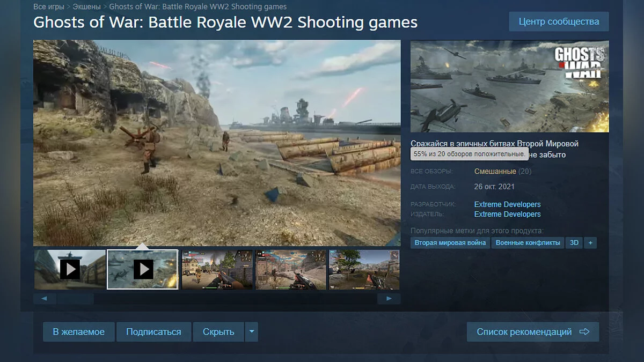Add game via В желаемое button
644x362 pixels.
[78, 332]
